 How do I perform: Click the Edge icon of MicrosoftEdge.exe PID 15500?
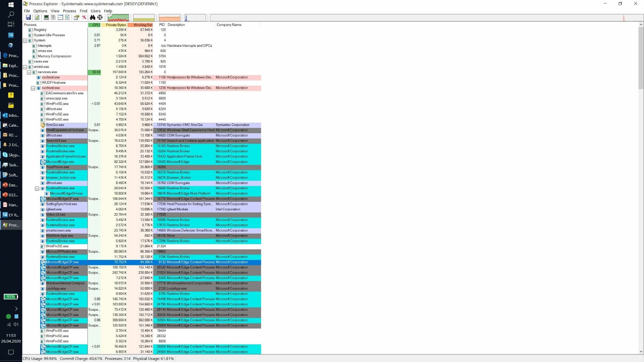(43, 162)
